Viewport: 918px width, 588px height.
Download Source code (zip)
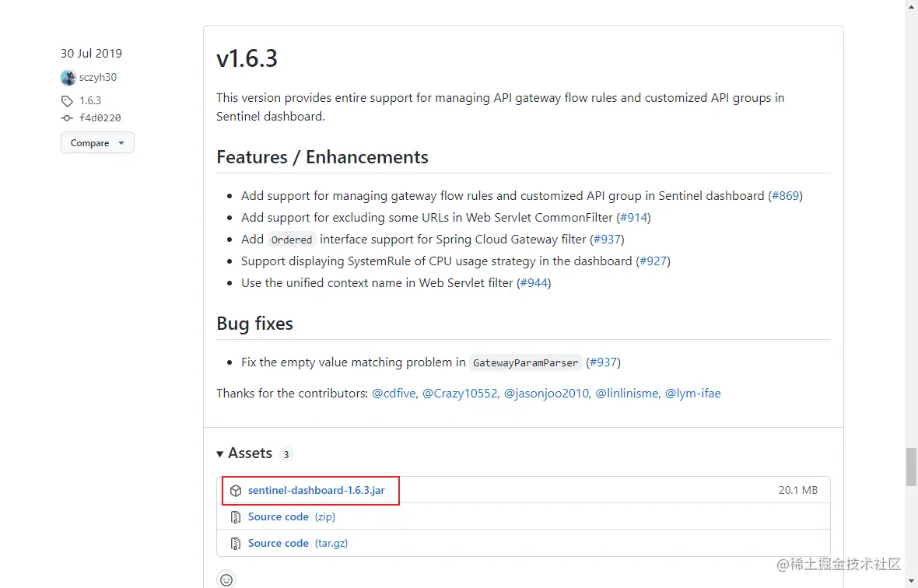pos(292,516)
